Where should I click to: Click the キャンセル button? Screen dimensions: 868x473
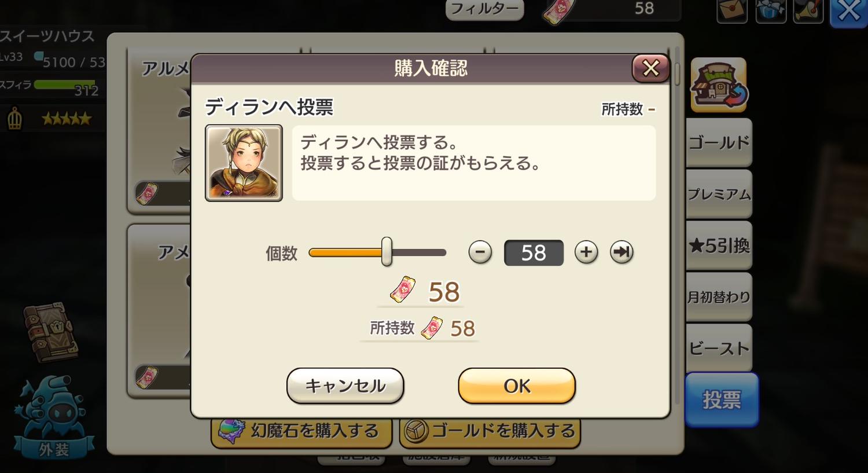point(345,386)
